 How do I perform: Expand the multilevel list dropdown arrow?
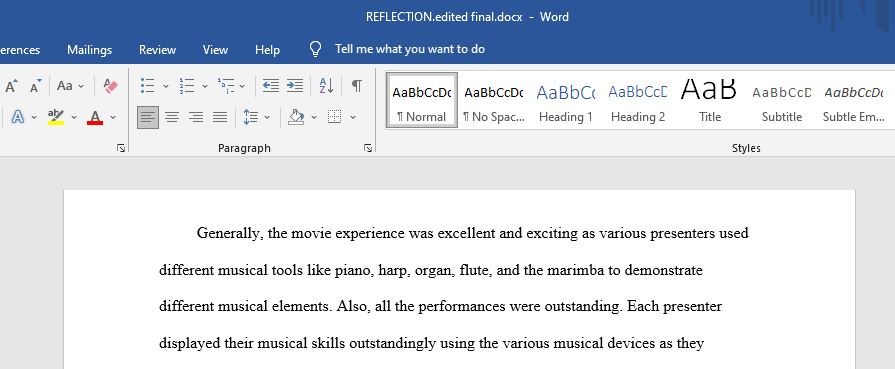tap(242, 86)
